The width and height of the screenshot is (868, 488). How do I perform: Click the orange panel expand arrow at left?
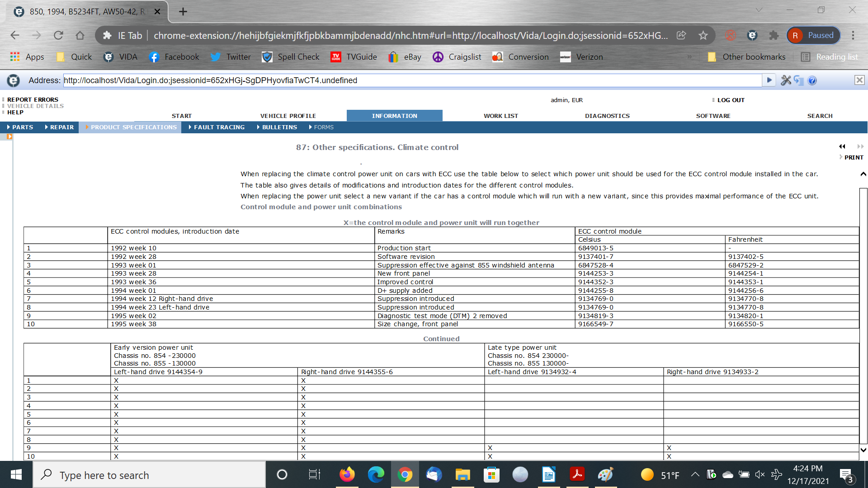9,136
